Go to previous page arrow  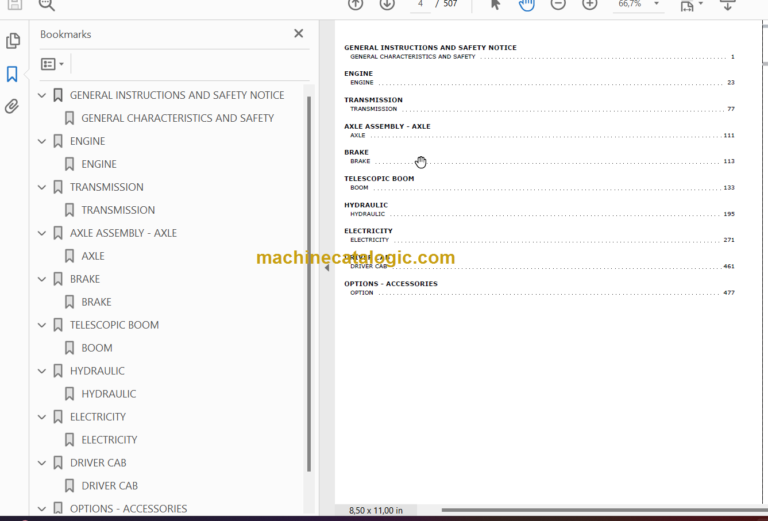coord(356,4)
